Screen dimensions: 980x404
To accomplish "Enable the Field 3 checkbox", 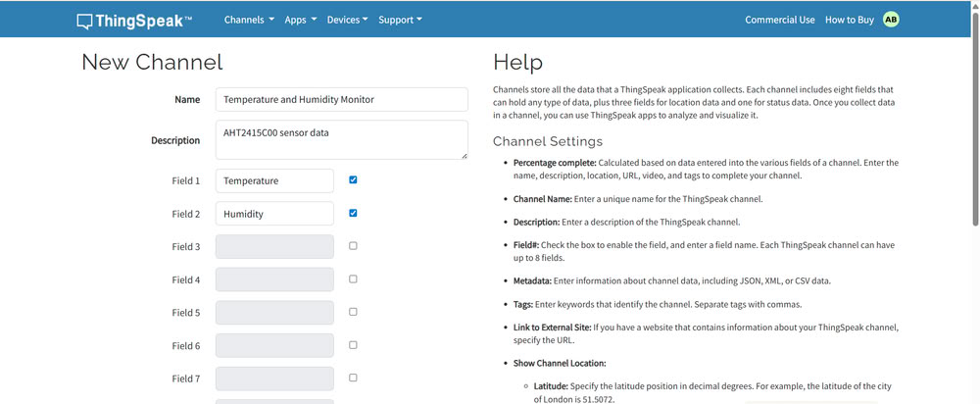I will tap(353, 246).
